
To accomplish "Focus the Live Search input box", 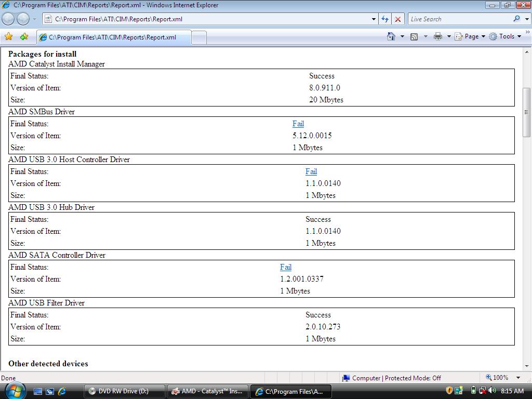I will 460,19.
